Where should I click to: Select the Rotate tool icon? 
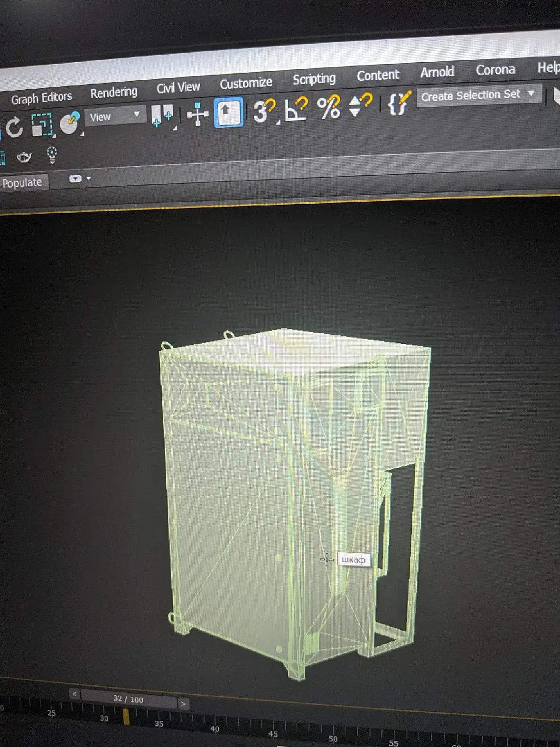[14, 127]
